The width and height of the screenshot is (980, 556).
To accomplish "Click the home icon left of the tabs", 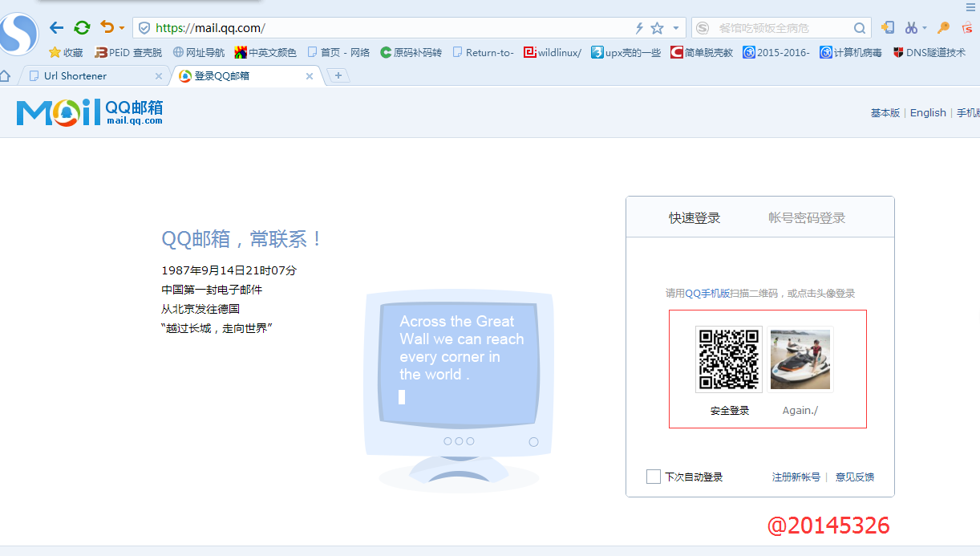I will (6, 75).
